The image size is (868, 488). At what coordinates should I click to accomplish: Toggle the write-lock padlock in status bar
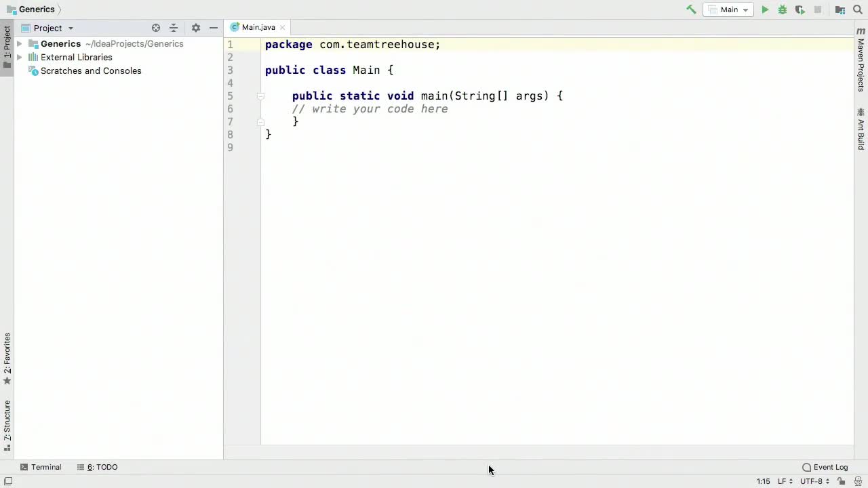pyautogui.click(x=842, y=481)
